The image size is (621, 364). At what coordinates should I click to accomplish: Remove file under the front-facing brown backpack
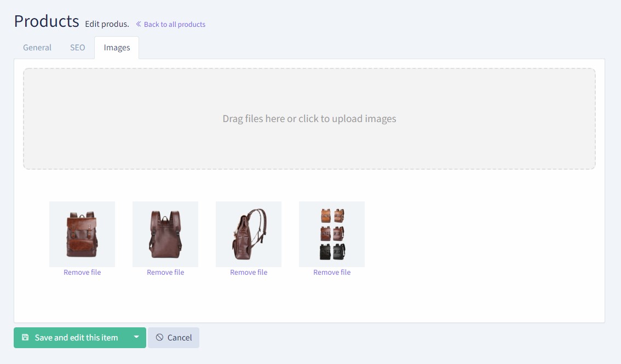82,272
